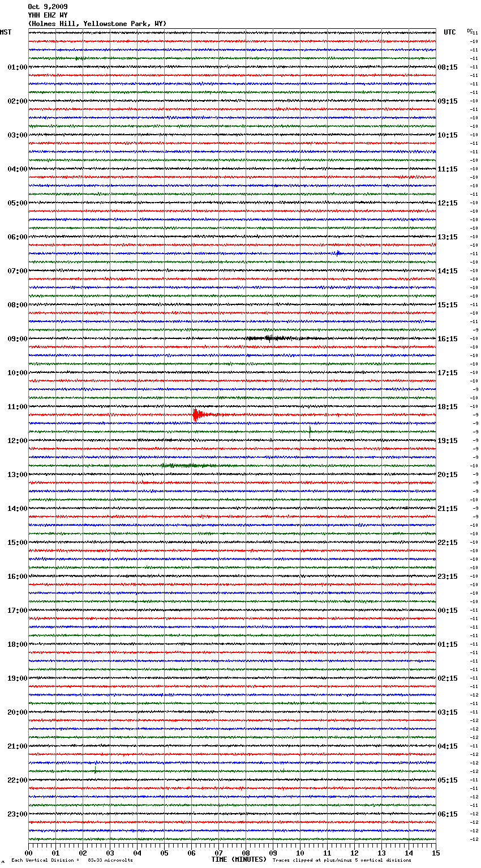Click x-axis minute tick label 00
This screenshot has height=868, width=481.
28,853
